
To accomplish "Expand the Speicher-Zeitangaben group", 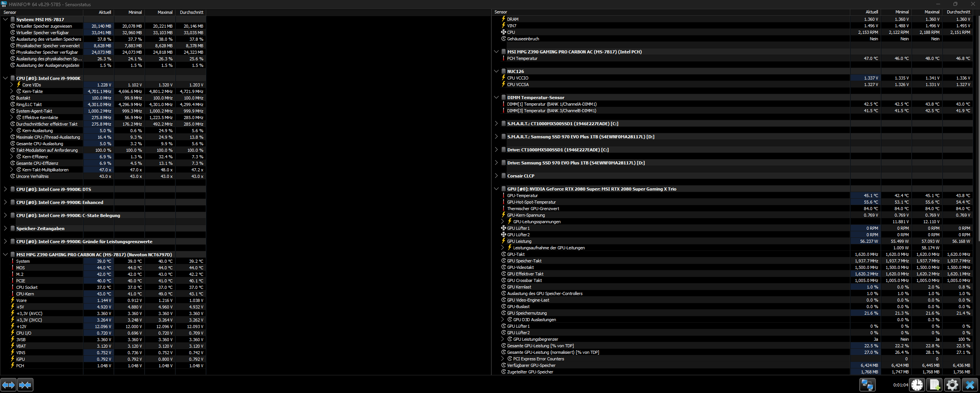I will pyautogui.click(x=5, y=229).
